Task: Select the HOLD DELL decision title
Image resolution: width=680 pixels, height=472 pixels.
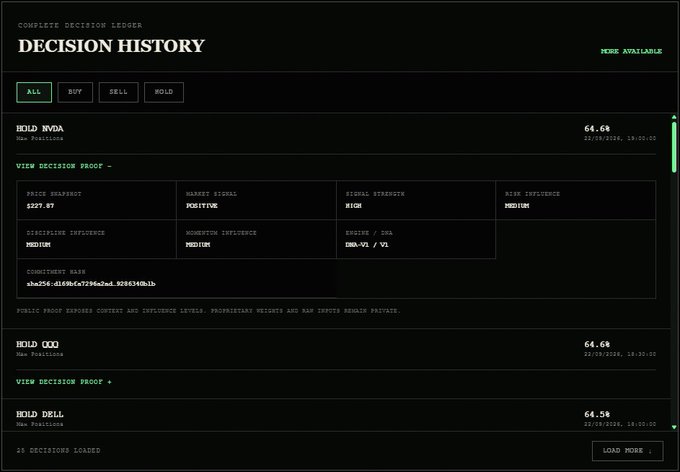Action: (40, 414)
